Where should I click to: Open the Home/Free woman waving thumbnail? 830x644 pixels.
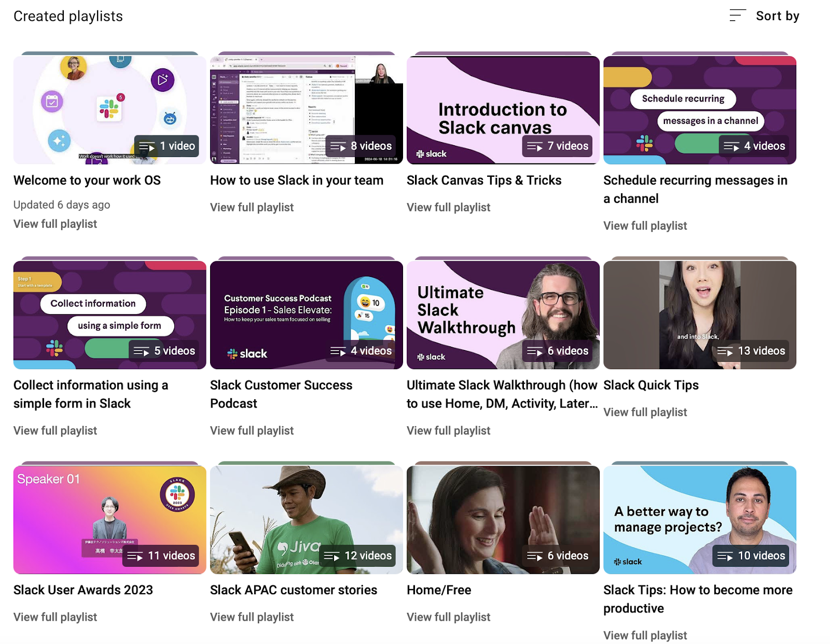(503, 520)
